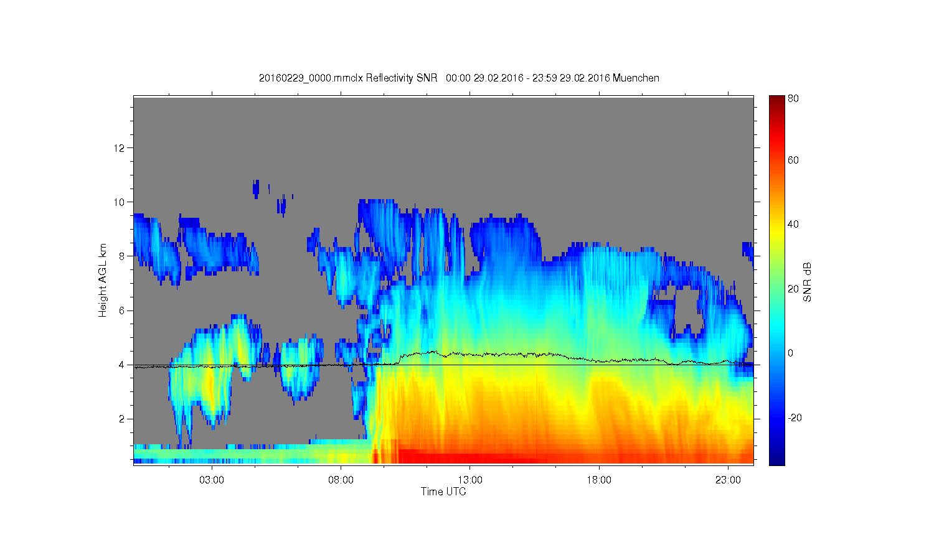Click the 03:00 time tick label

click(212, 480)
